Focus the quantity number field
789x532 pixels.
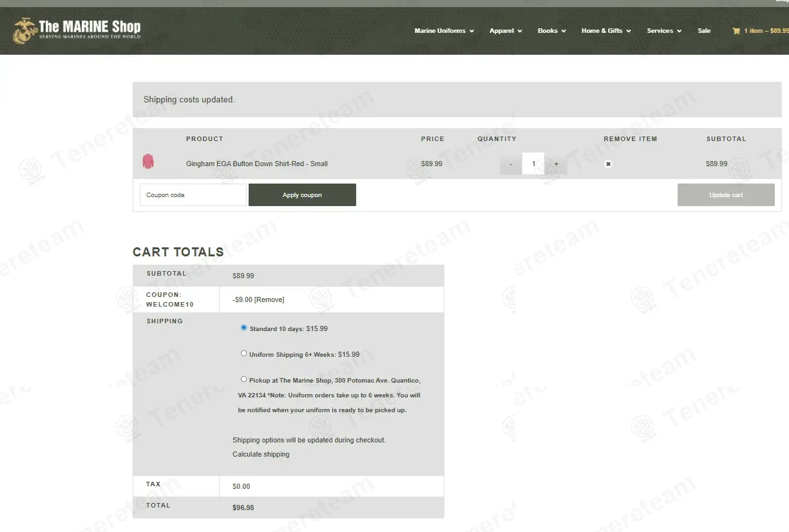533,164
